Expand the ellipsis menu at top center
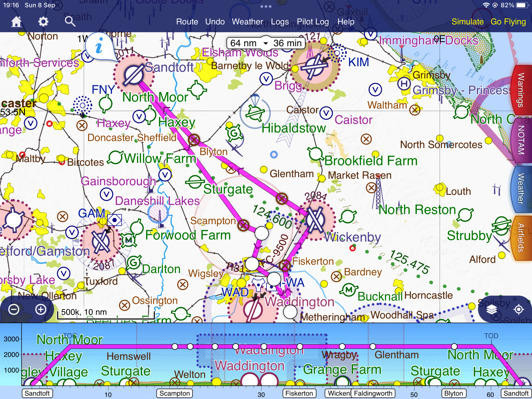This screenshot has height=399, width=532. click(265, 6)
